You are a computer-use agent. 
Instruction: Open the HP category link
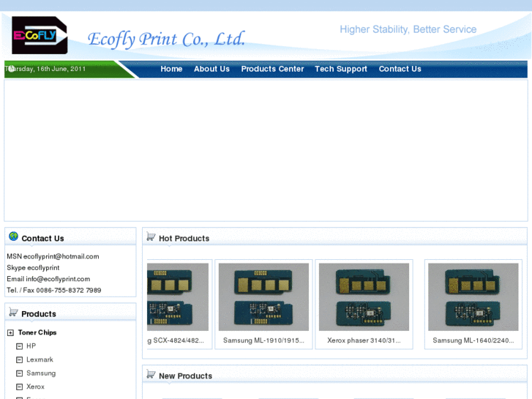click(31, 346)
